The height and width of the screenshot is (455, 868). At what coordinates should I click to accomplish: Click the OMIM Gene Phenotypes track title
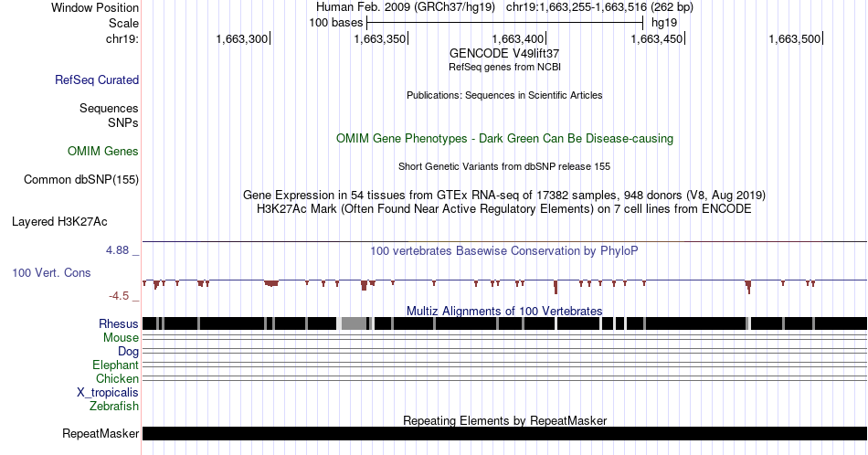click(x=504, y=138)
